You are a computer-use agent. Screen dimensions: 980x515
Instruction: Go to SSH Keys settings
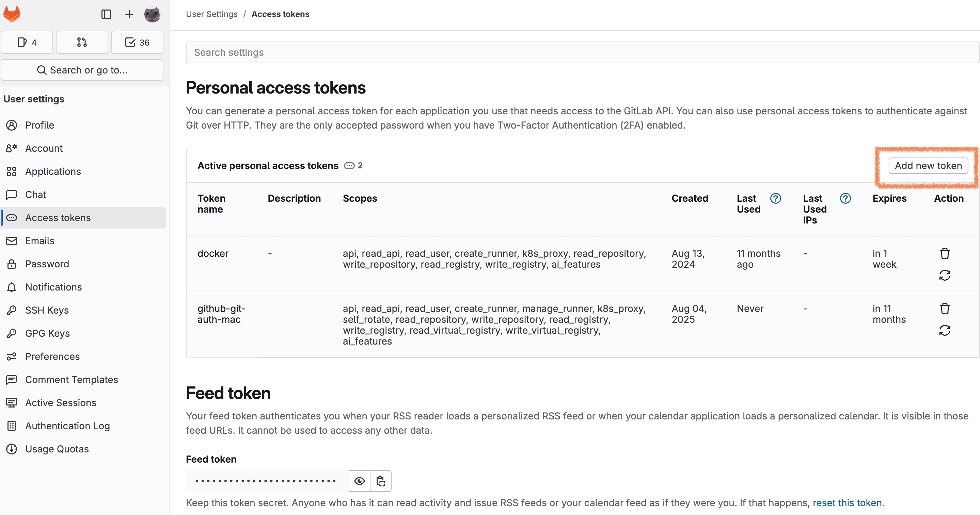(47, 310)
